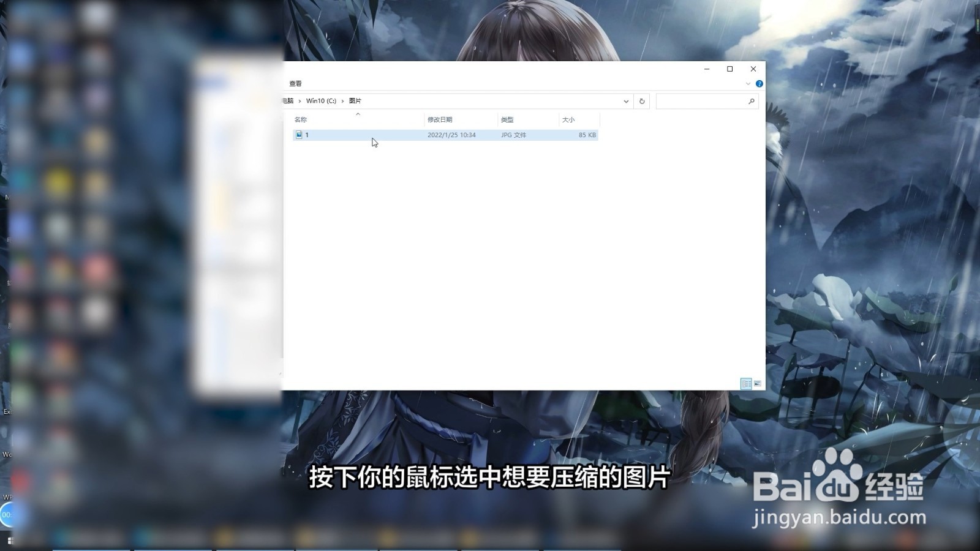980x551 pixels.
Task: Switch to large thumbnails view layout
Action: tap(758, 383)
